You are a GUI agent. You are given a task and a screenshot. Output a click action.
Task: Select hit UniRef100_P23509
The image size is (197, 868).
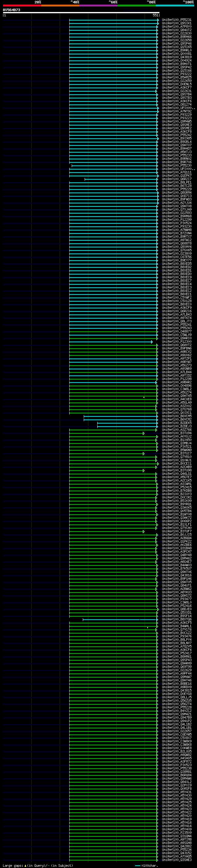click(x=177, y=833)
